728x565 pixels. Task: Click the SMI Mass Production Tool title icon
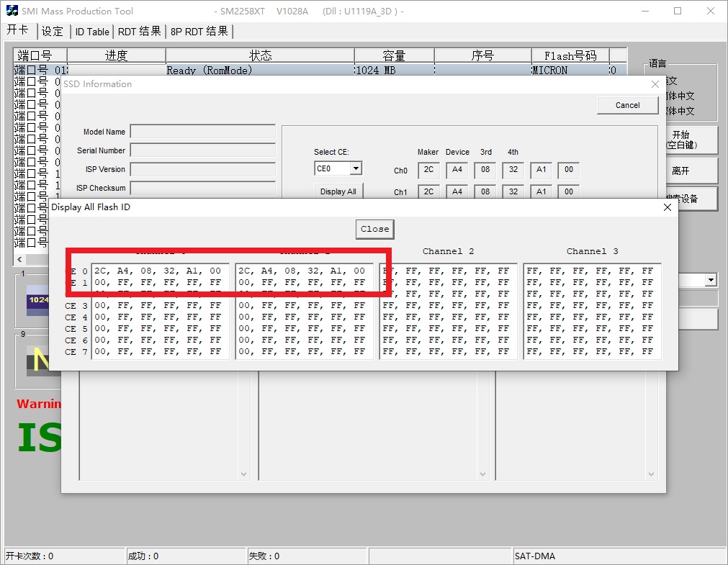tap(12, 12)
